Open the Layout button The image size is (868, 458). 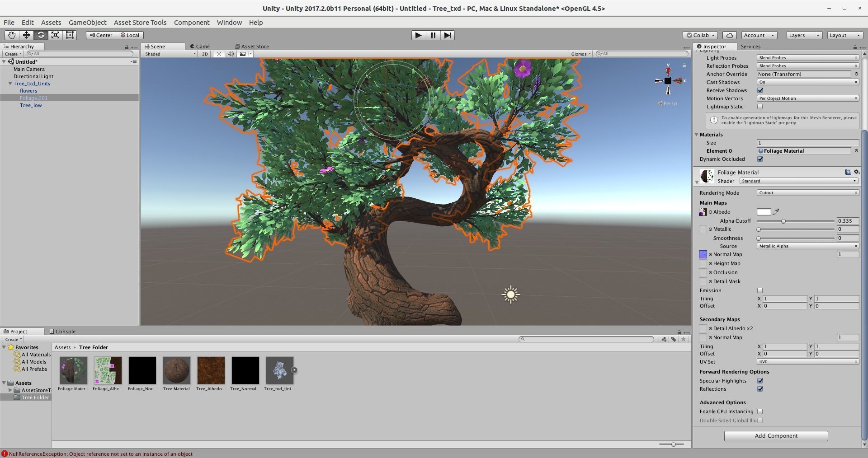click(x=844, y=35)
